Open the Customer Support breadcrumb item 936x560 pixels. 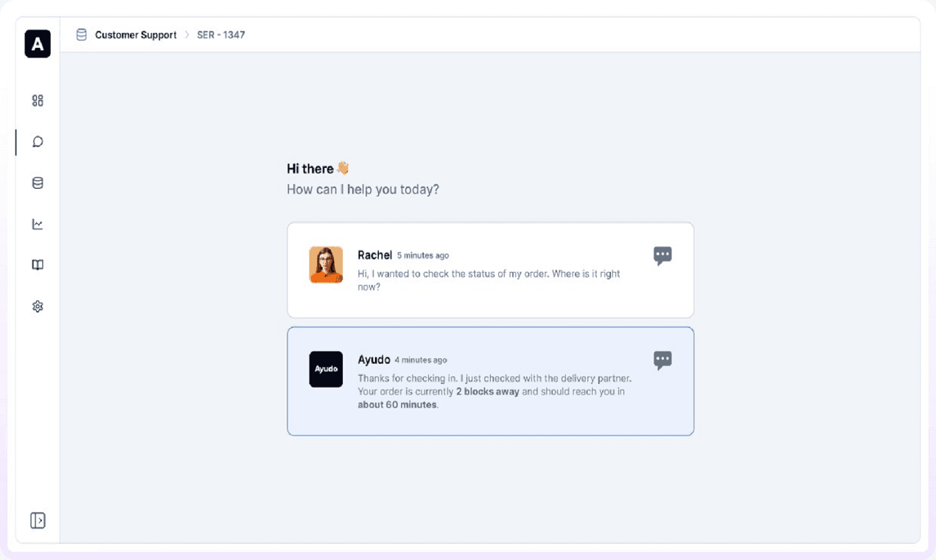point(136,35)
